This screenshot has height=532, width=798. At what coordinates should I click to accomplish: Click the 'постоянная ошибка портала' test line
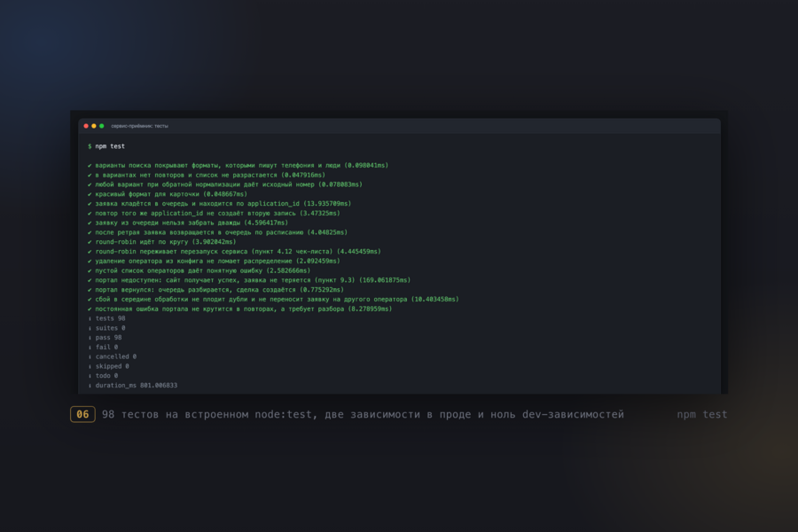point(239,309)
